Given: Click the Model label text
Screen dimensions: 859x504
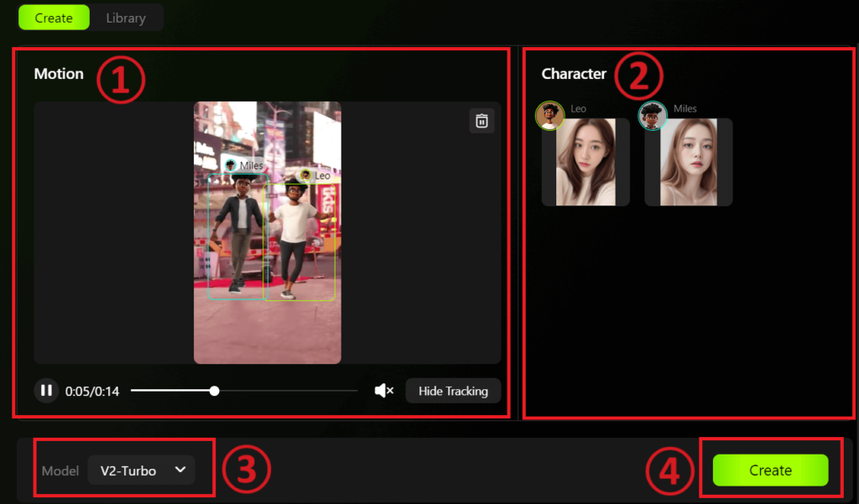Looking at the screenshot, I should pyautogui.click(x=60, y=470).
